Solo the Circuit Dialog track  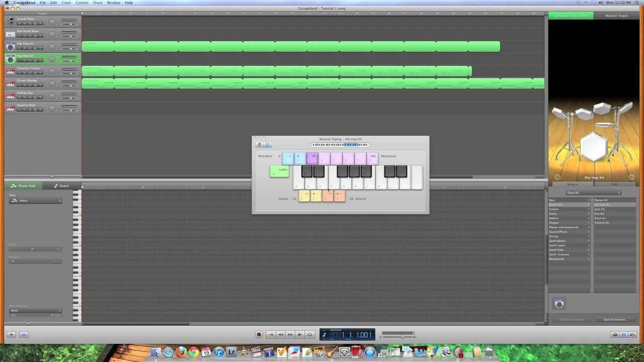tap(30, 85)
